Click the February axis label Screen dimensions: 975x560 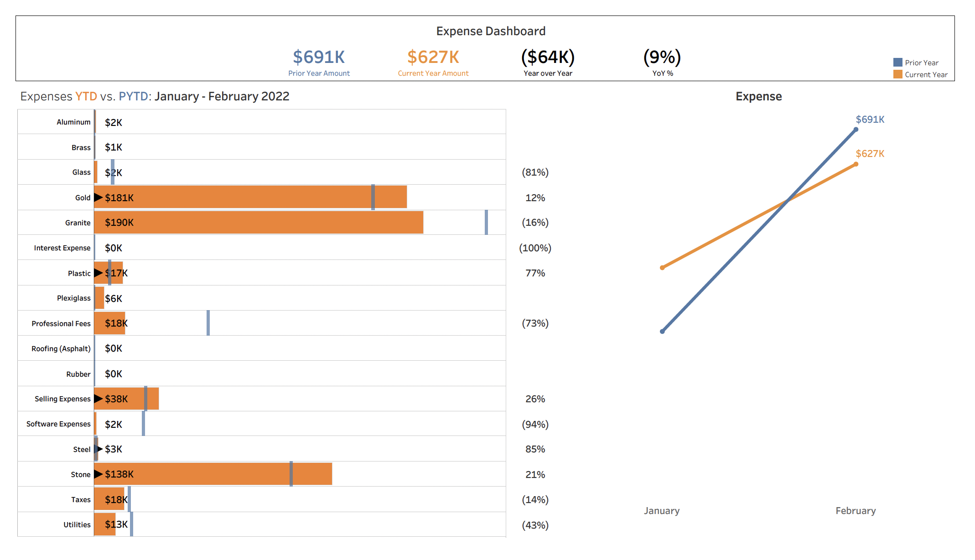[x=856, y=511]
